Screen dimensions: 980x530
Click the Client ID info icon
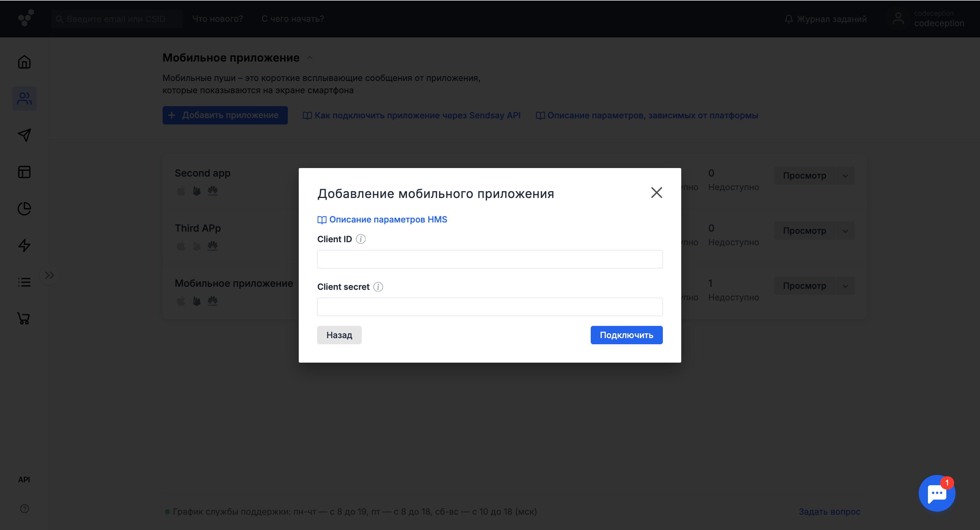[361, 239]
